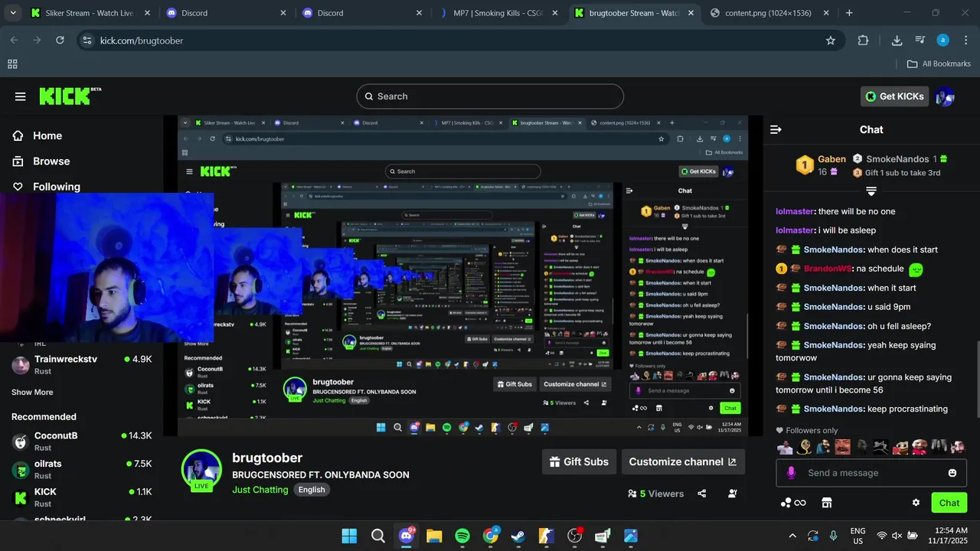Expand the gift leaderboard chevron
The height and width of the screenshot is (551, 980).
(871, 191)
